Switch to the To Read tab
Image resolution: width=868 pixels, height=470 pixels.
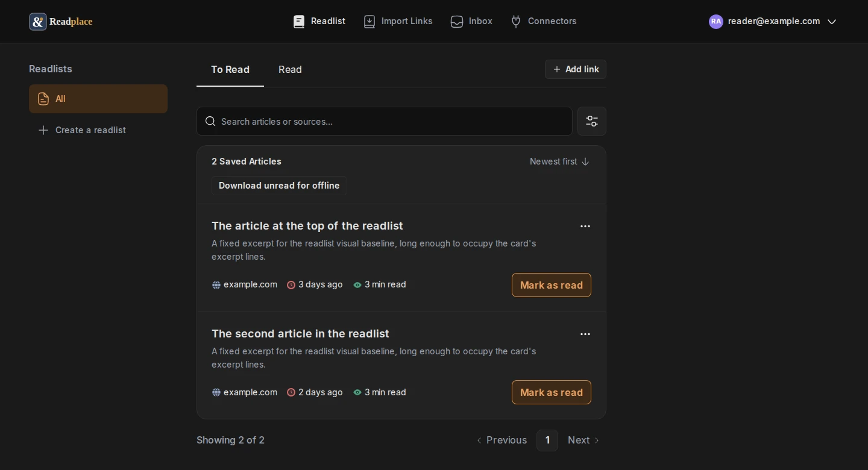(x=230, y=69)
